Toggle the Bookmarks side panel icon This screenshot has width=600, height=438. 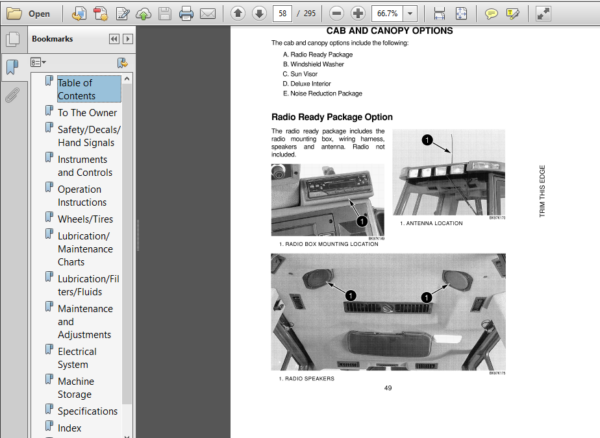coord(12,67)
